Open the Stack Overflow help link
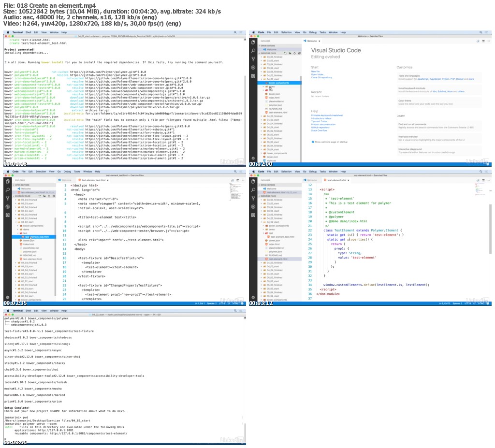 pyautogui.click(x=319, y=130)
